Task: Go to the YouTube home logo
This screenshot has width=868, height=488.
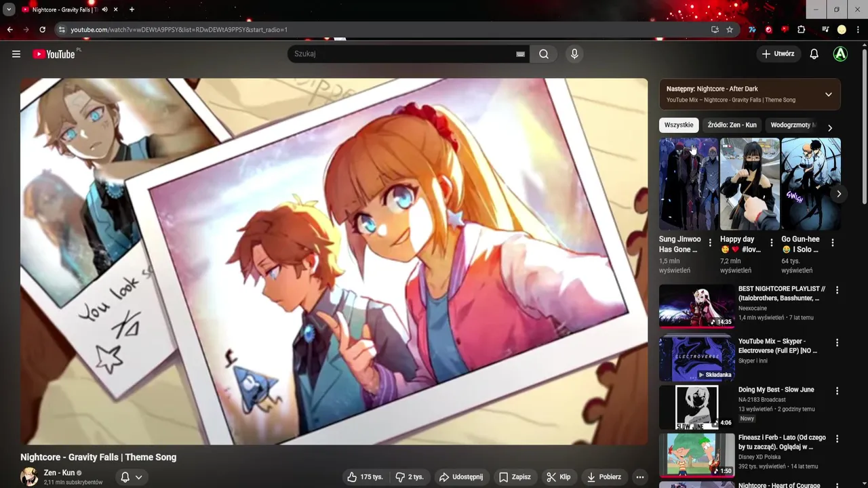Action: [54, 54]
